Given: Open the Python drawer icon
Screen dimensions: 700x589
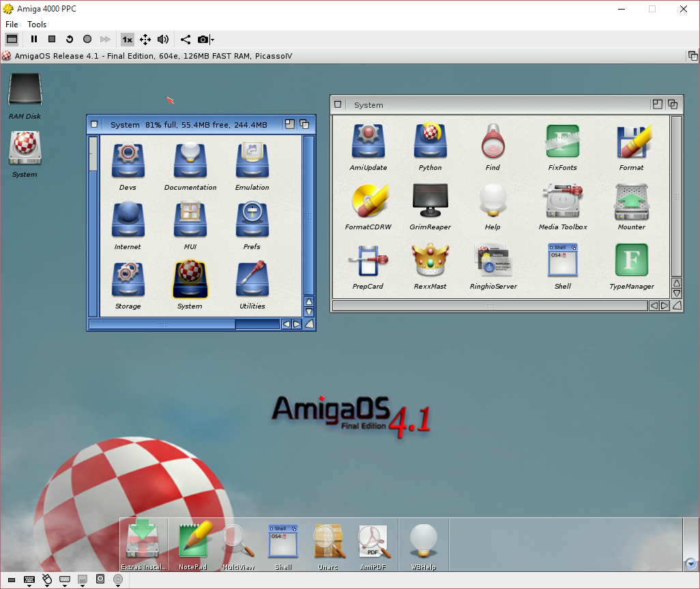Looking at the screenshot, I should (430, 140).
